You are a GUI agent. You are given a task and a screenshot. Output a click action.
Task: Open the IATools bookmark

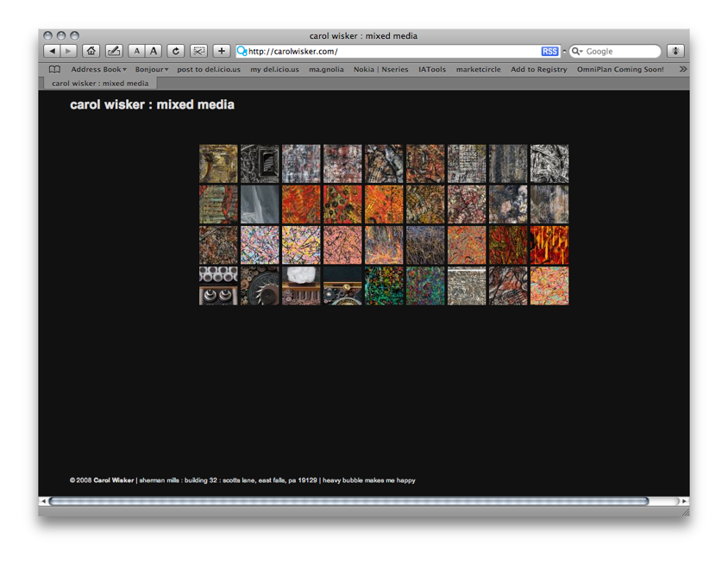click(x=432, y=70)
